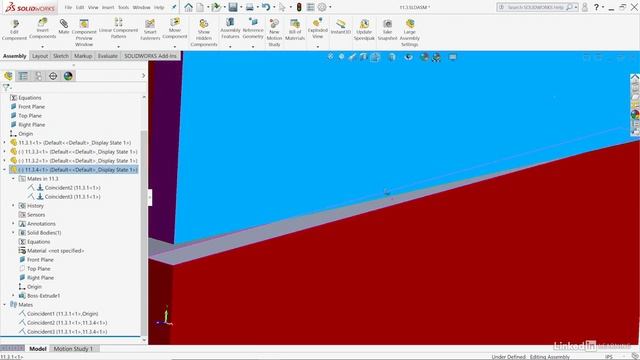Screen dimensions: 640x360
Task: Open dropdown arrow beside Undo icon
Action: 274,7
